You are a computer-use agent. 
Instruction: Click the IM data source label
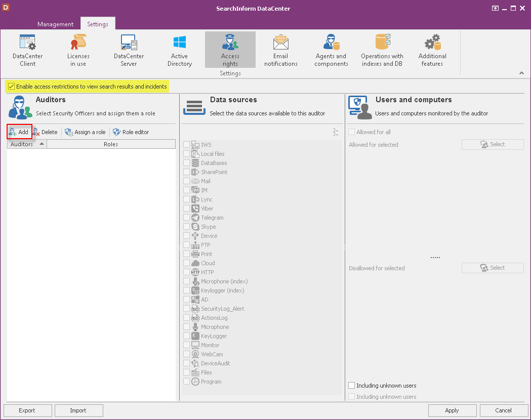pyautogui.click(x=204, y=190)
